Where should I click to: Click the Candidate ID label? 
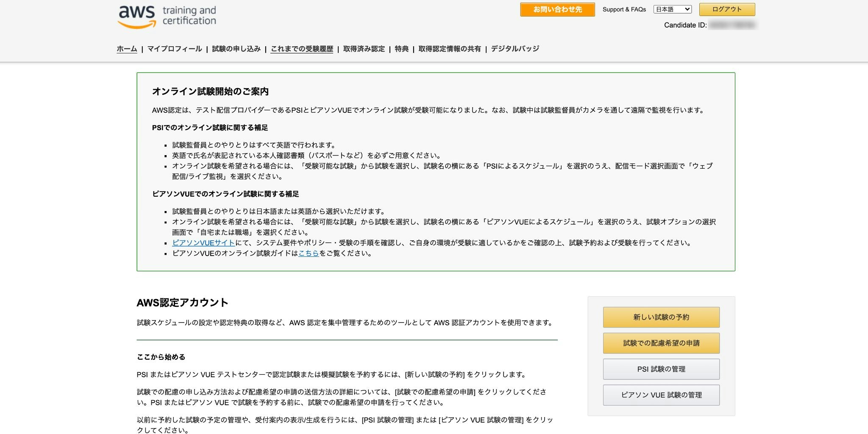685,25
